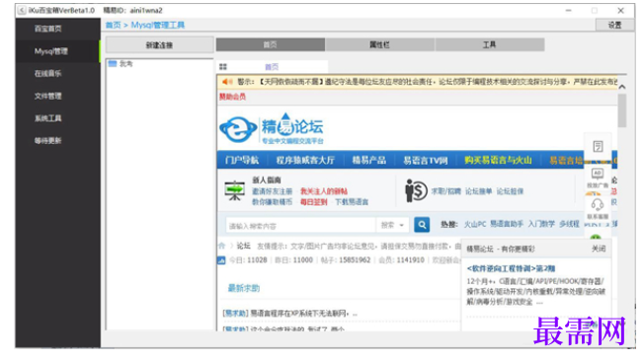Open 在线音乐 from the sidebar

48,74
